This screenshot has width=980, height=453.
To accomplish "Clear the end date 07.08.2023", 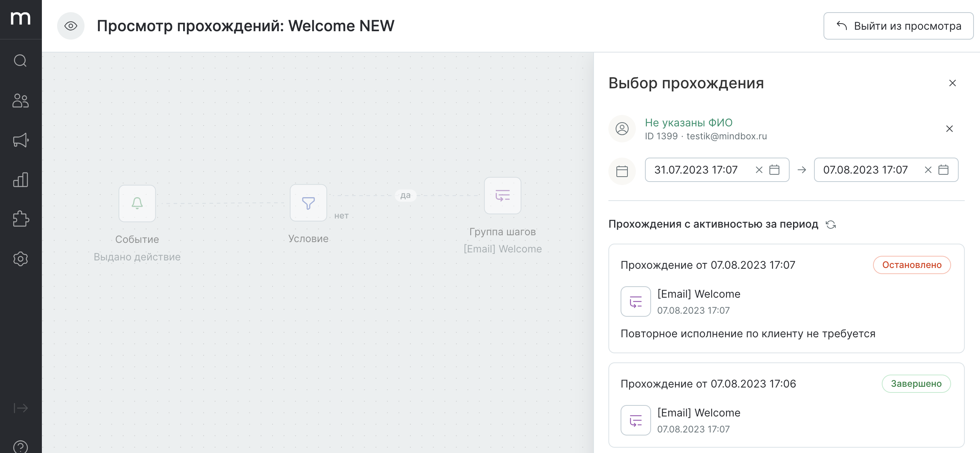I will pyautogui.click(x=928, y=170).
